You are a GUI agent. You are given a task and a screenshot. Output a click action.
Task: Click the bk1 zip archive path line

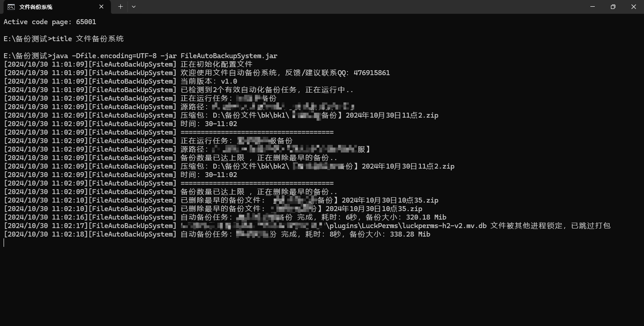tap(309, 115)
